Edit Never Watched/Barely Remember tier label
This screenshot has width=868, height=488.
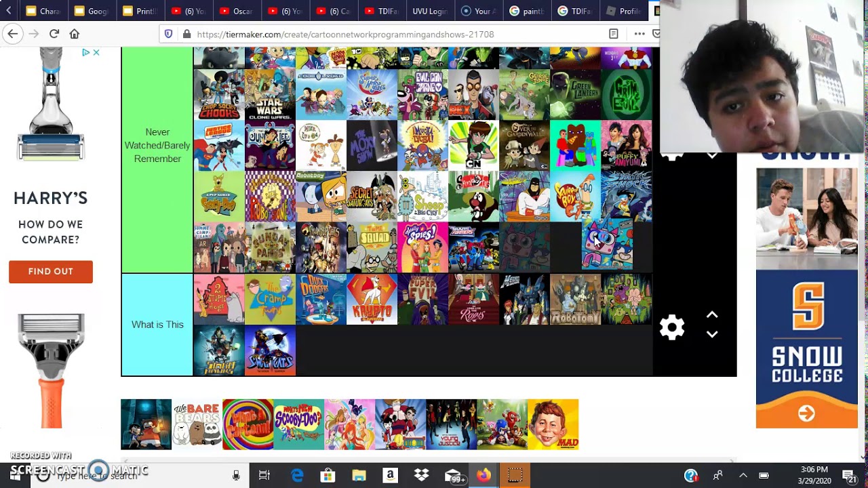[157, 145]
